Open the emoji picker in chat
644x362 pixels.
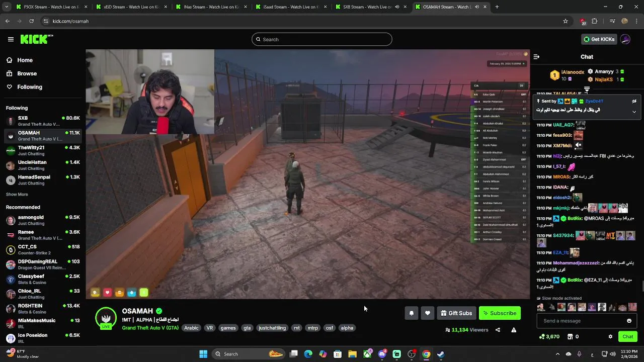[x=629, y=321]
